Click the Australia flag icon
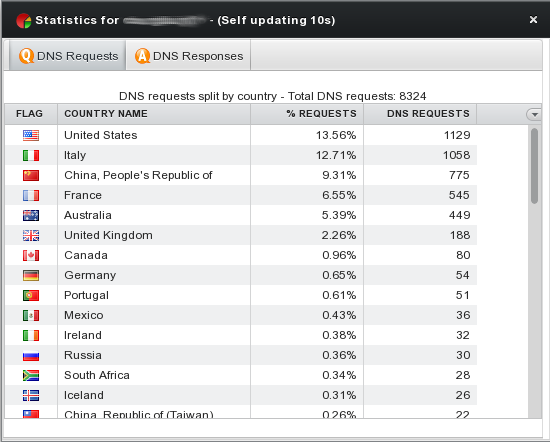Viewport: 550px width, 442px height. point(31,215)
